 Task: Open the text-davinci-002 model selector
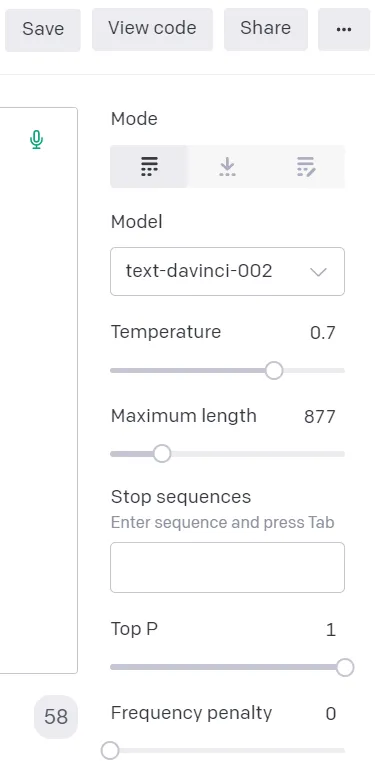click(x=228, y=271)
